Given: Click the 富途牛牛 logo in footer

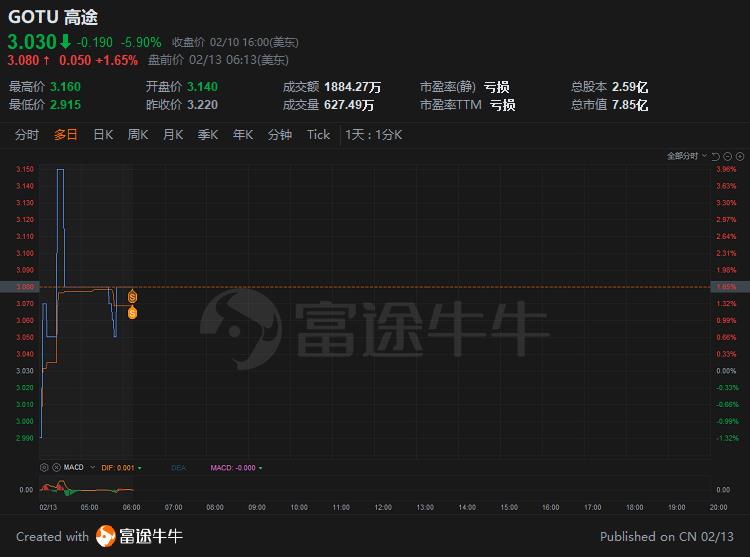Looking at the screenshot, I should tap(139, 536).
